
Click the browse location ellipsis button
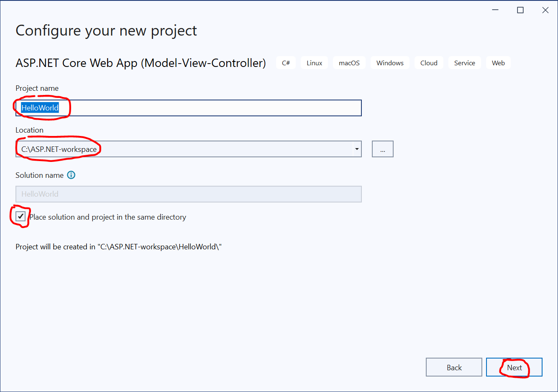click(383, 149)
